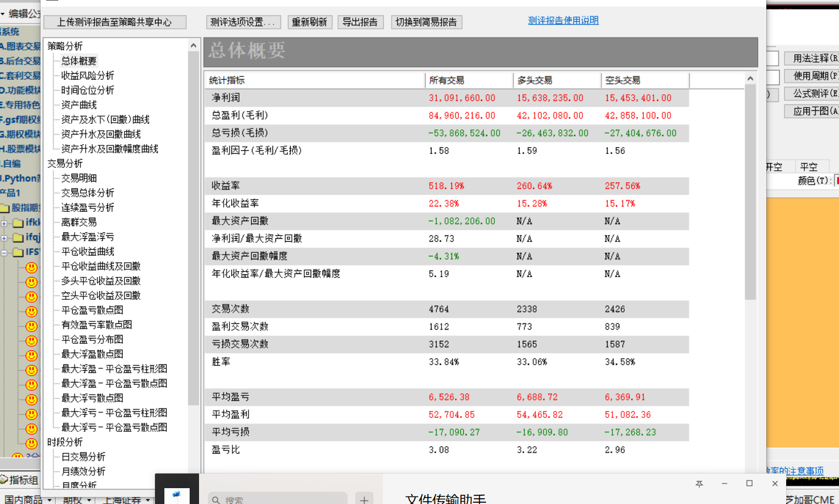Click the blue flower avatar thumbnail
Image resolution: width=839 pixels, height=504 pixels.
pyautogui.click(x=177, y=496)
